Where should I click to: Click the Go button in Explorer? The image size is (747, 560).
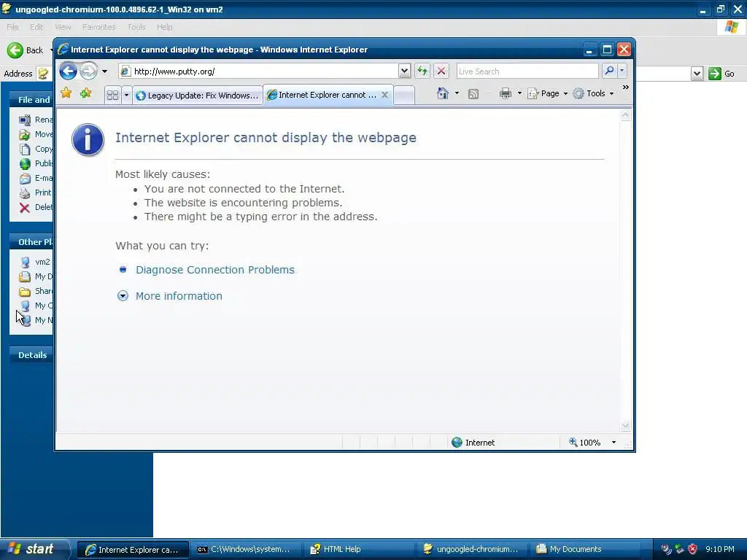click(721, 74)
